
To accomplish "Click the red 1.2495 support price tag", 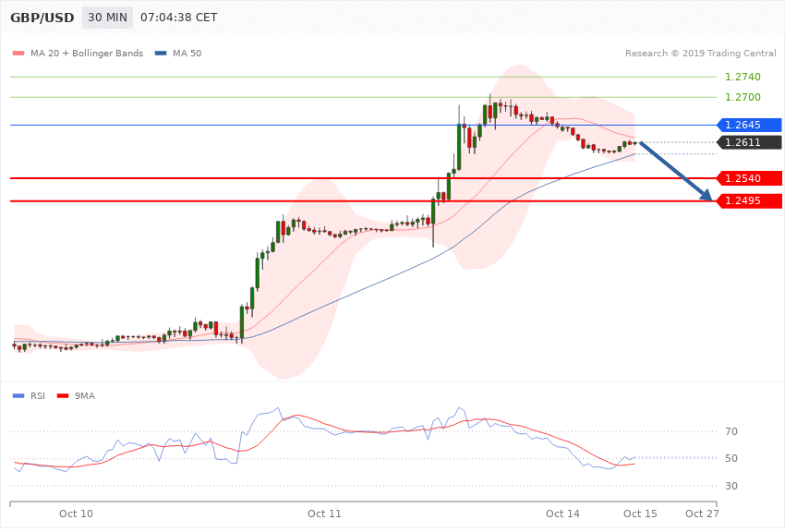I will coord(750,200).
